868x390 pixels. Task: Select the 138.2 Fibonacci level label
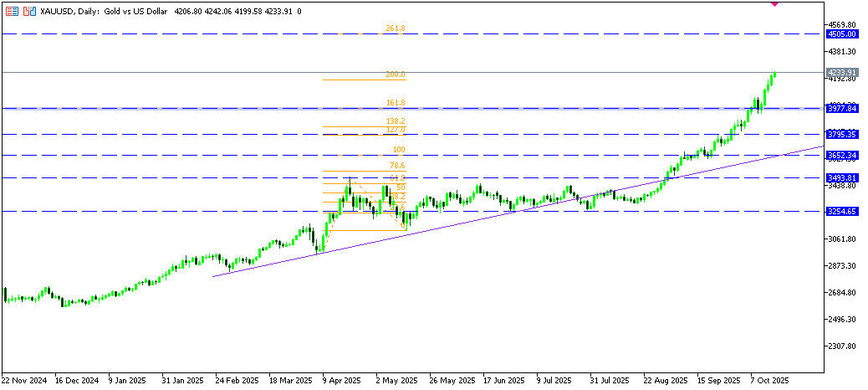(395, 121)
